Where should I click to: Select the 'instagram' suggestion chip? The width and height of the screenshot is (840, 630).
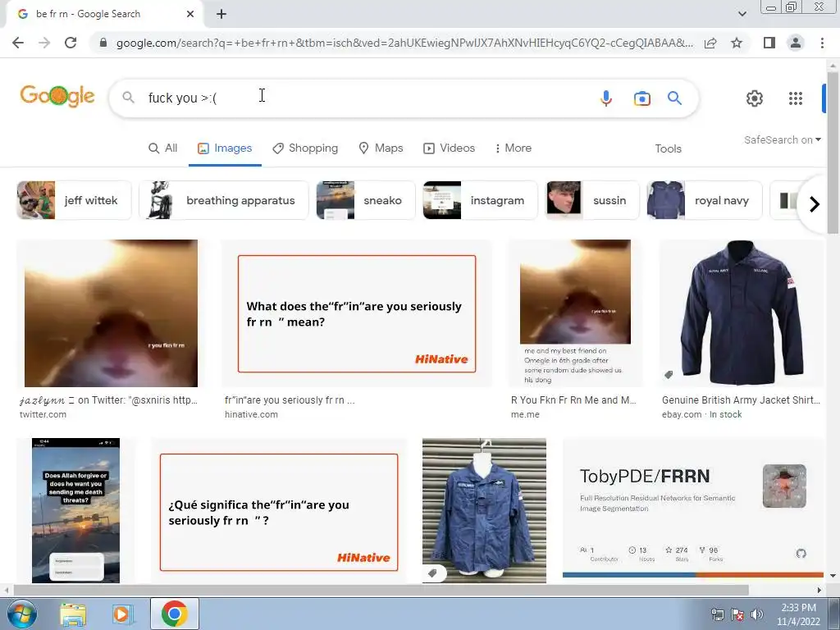tap(480, 200)
